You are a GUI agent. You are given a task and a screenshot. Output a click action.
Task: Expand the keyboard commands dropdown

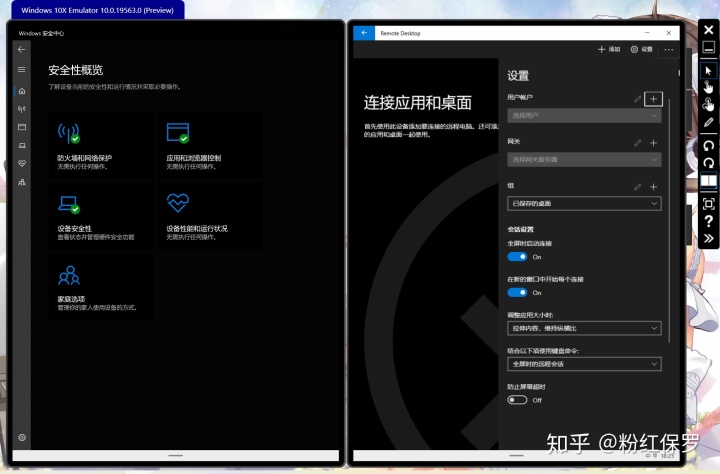click(x=584, y=364)
